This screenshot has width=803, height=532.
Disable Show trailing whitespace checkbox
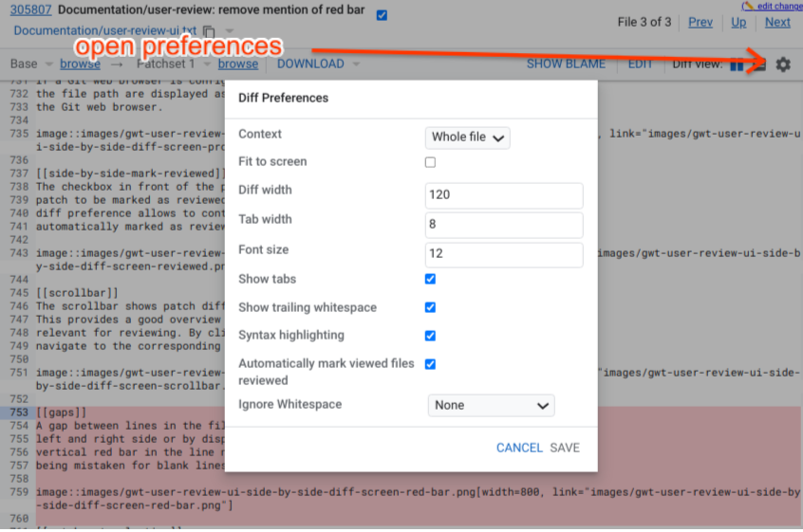click(x=430, y=307)
